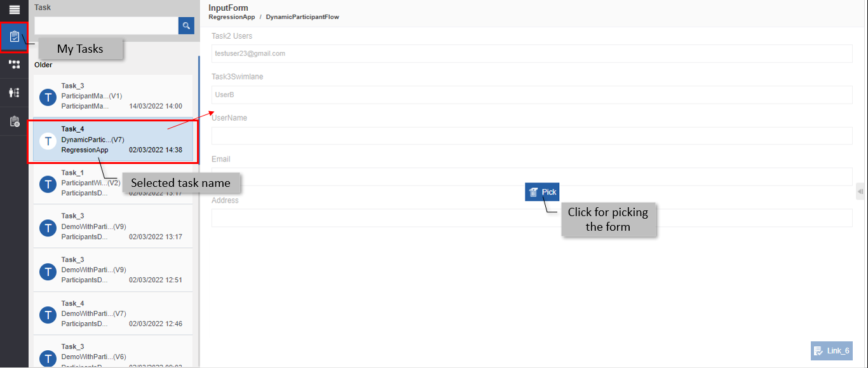This screenshot has height=368, width=868.
Task: Select Task_3 dated 14/03/2022 14:00
Action: [x=113, y=96]
